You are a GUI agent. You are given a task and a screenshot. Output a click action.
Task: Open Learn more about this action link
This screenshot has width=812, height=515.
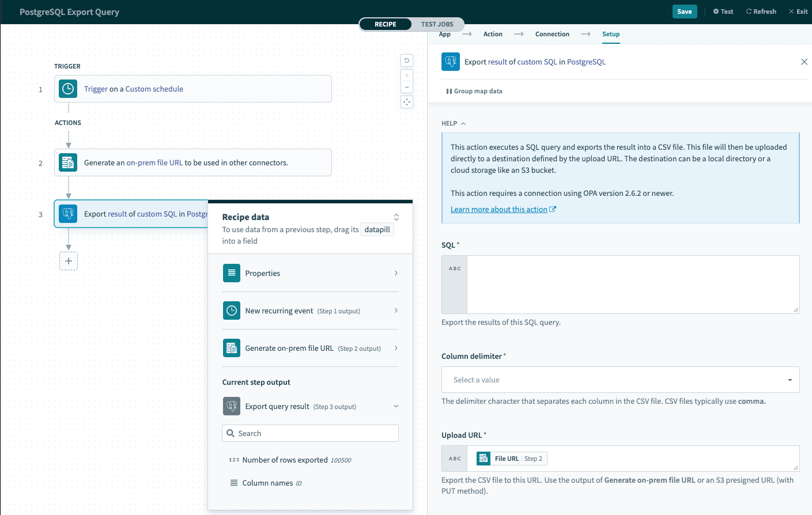point(499,210)
